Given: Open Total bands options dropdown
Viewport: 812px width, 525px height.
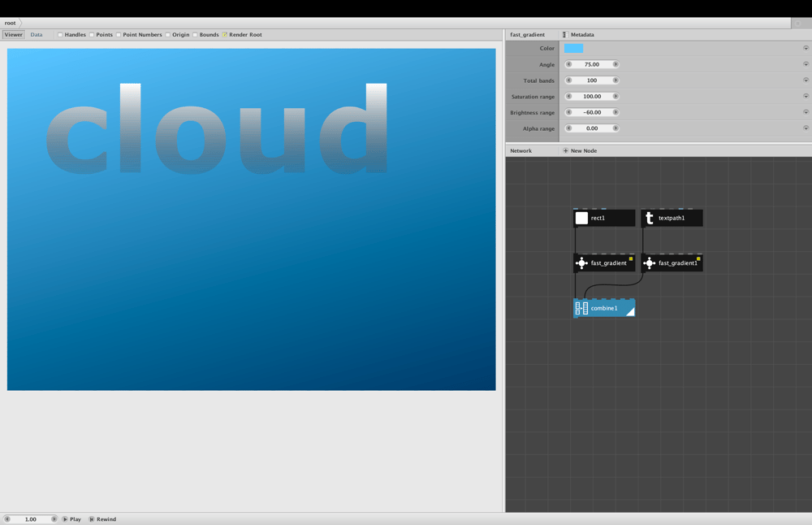Looking at the screenshot, I should (x=806, y=80).
